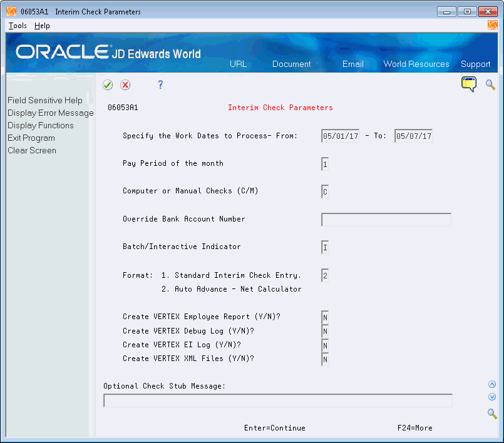Open the Help menu
The width and height of the screenshot is (504, 443).
coord(42,26)
